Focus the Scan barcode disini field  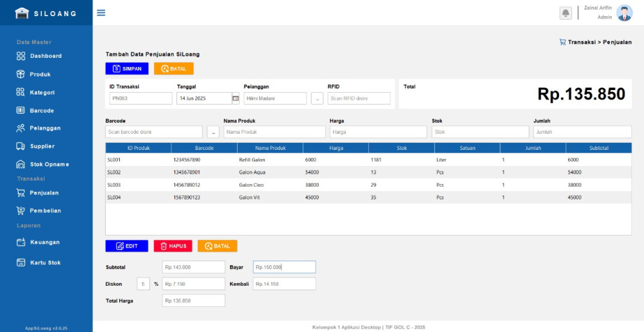tap(154, 132)
